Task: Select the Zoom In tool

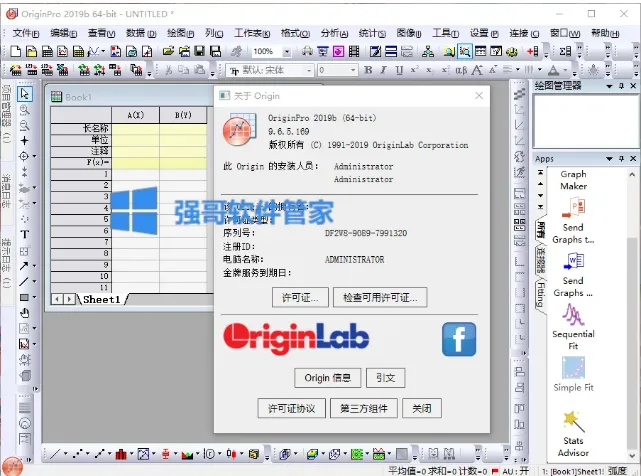Action: [x=25, y=110]
